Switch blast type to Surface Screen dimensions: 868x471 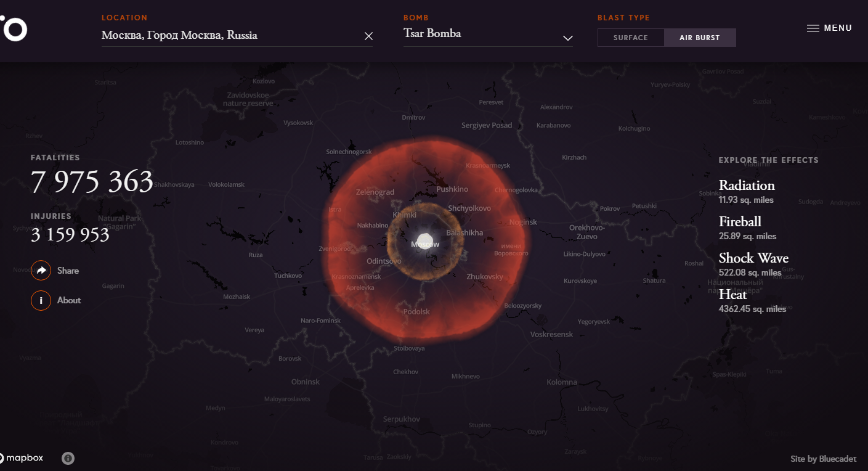pyautogui.click(x=631, y=38)
